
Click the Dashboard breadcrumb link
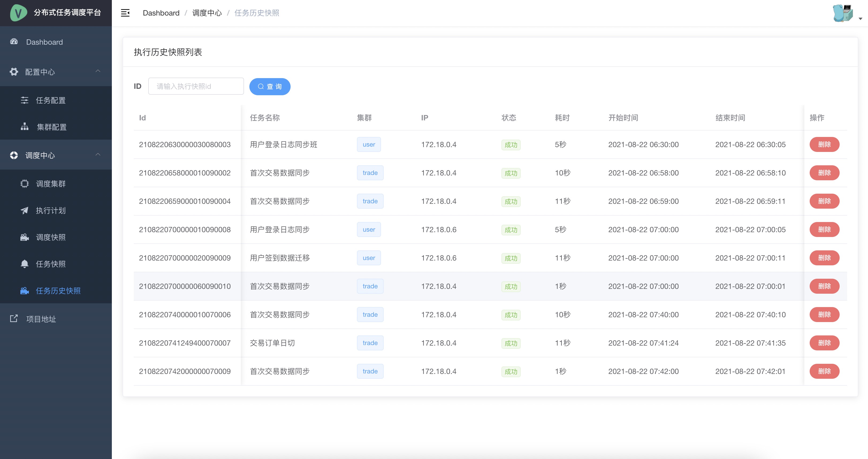click(x=161, y=13)
